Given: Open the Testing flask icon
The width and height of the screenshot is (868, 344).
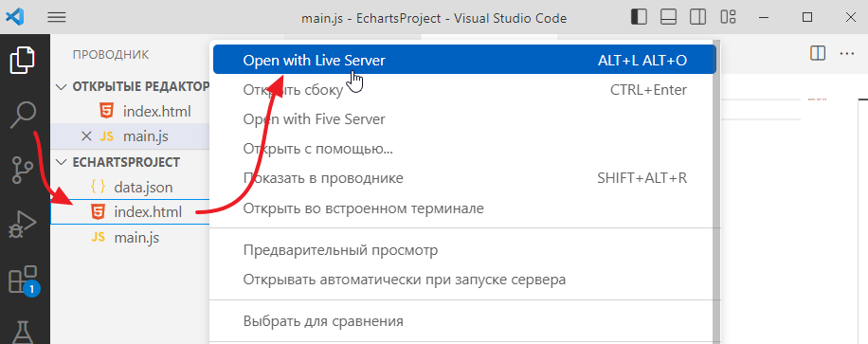Looking at the screenshot, I should [24, 332].
